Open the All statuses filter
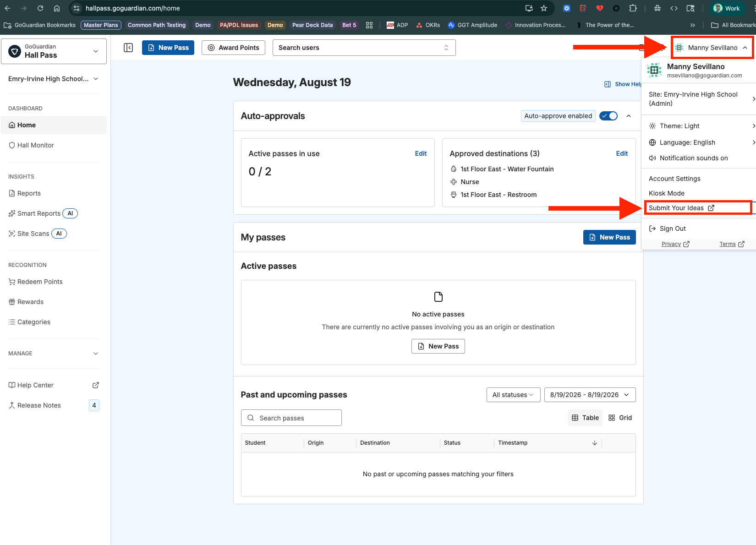 pyautogui.click(x=514, y=395)
